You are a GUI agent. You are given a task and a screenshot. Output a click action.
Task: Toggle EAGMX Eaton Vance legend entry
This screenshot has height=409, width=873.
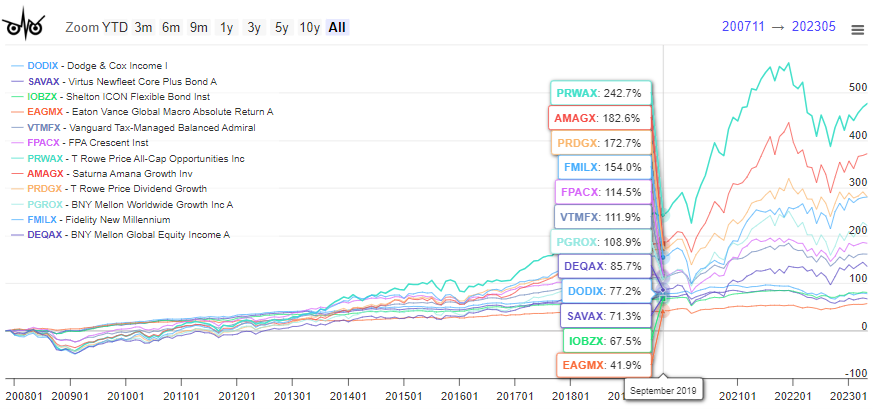coord(140,112)
